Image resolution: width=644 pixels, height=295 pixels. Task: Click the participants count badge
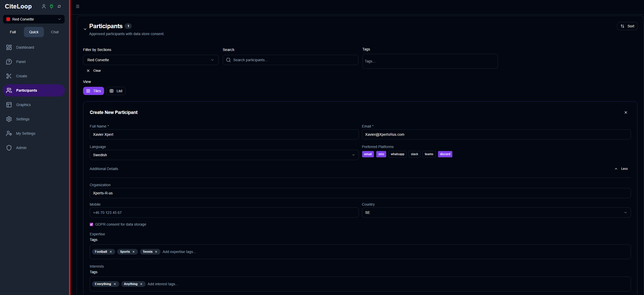128,26
